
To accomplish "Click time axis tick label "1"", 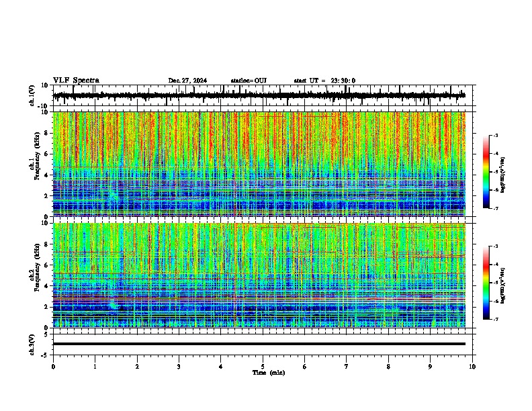I will click(x=95, y=367).
